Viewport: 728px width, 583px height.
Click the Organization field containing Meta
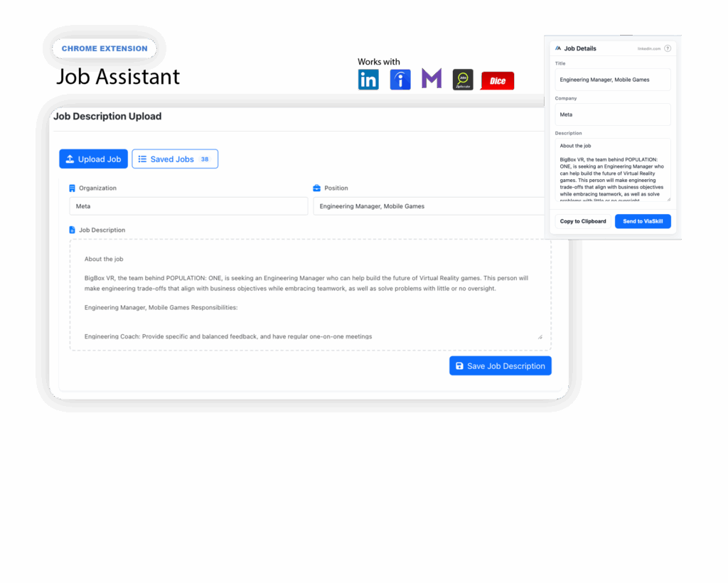(188, 206)
